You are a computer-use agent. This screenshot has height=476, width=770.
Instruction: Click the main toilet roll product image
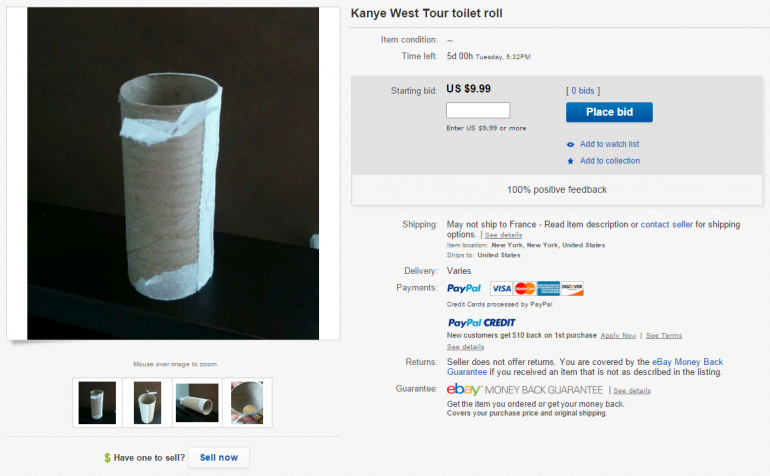pyautogui.click(x=173, y=173)
